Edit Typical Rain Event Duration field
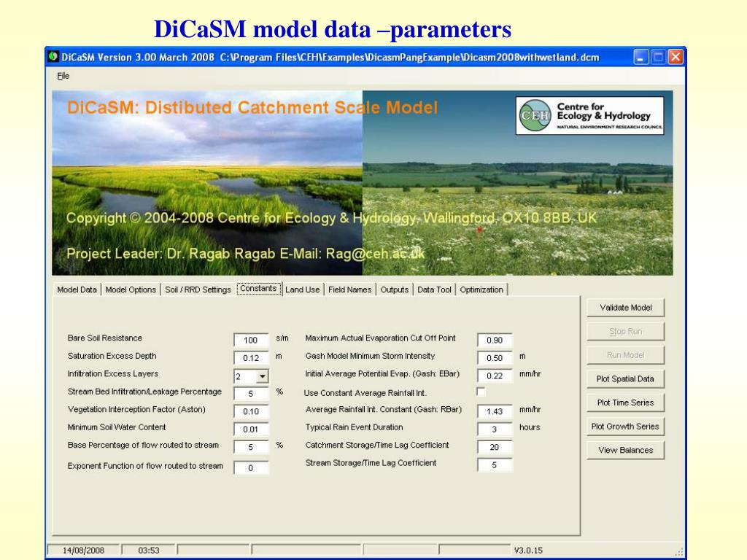 point(495,429)
